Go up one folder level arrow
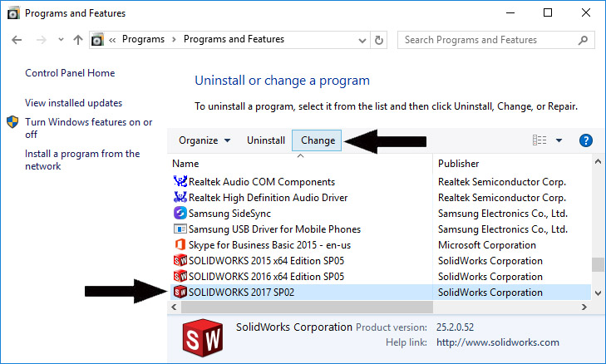This screenshot has width=606, height=364. 78,40
